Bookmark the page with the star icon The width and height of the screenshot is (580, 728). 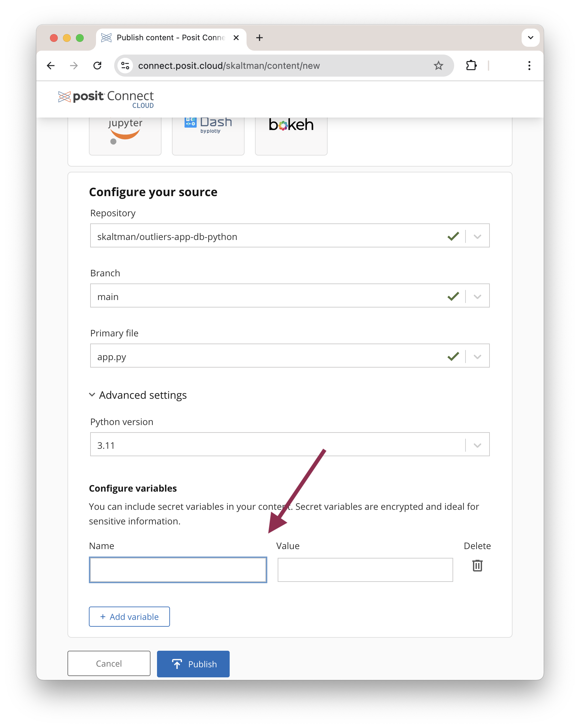point(438,66)
